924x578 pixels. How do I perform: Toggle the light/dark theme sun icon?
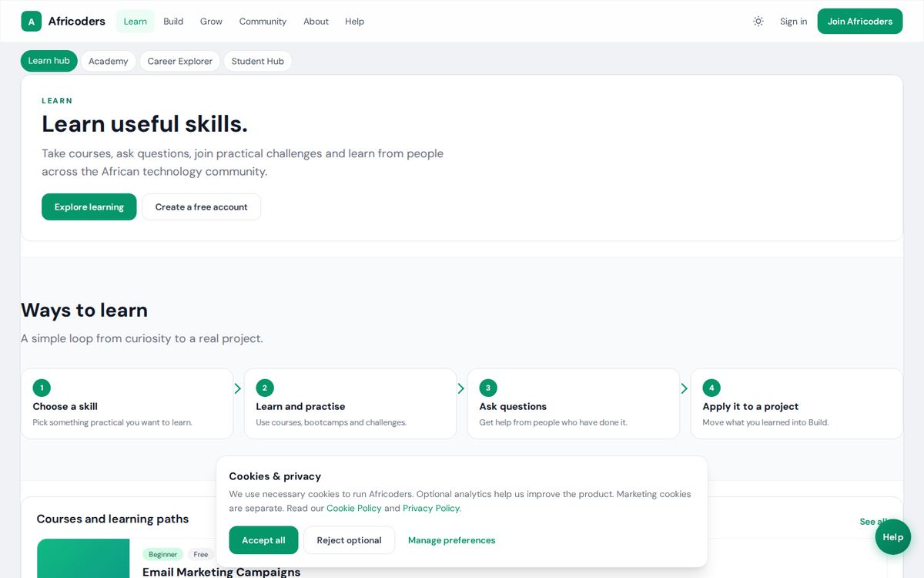click(758, 22)
